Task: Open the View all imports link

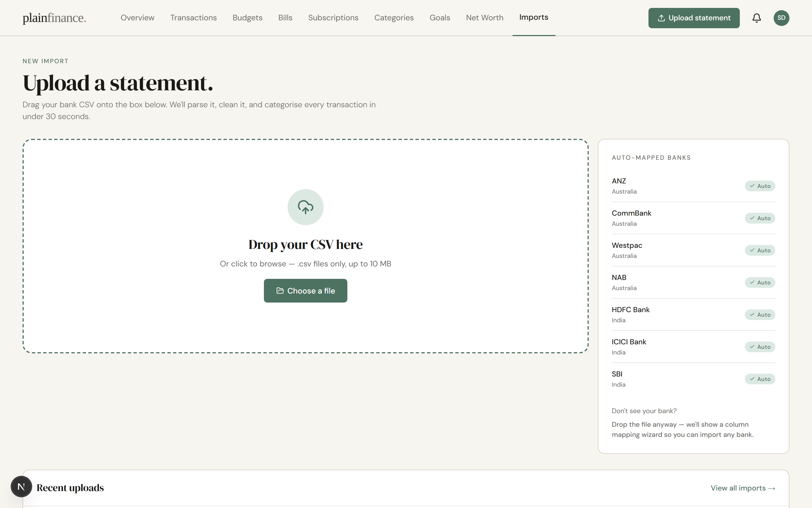Action: 743,488
